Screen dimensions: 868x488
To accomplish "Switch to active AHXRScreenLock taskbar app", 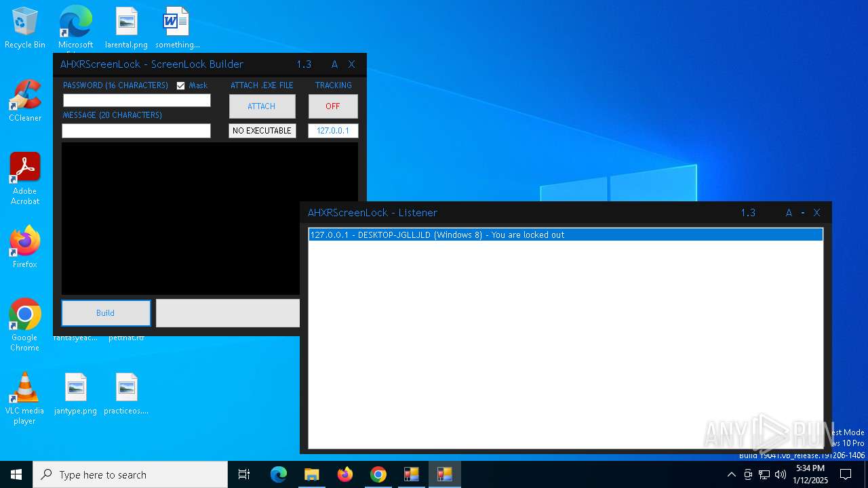I will 445,474.
